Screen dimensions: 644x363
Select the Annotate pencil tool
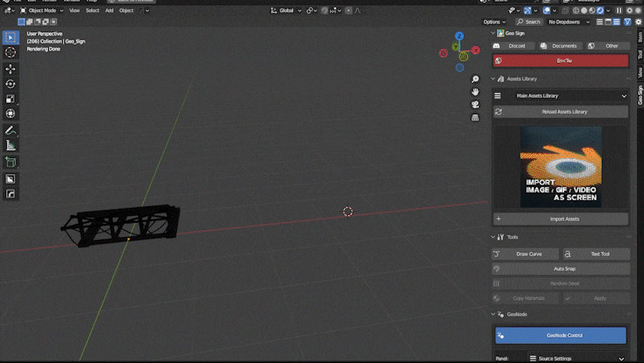(11, 130)
